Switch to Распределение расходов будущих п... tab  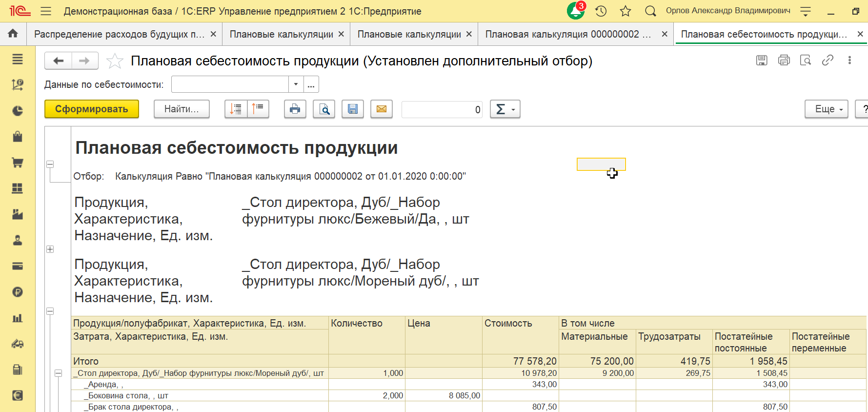[x=120, y=34]
